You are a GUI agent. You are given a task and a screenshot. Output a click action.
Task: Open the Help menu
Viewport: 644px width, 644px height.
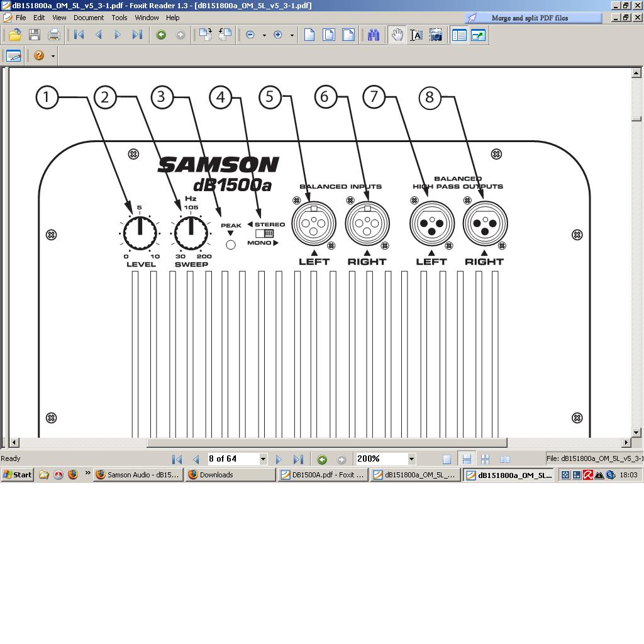coord(172,18)
